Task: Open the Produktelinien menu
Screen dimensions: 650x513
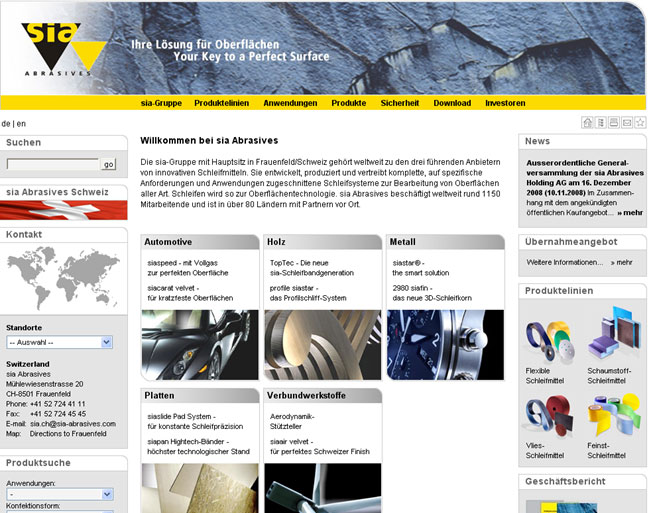Action: pos(222,103)
